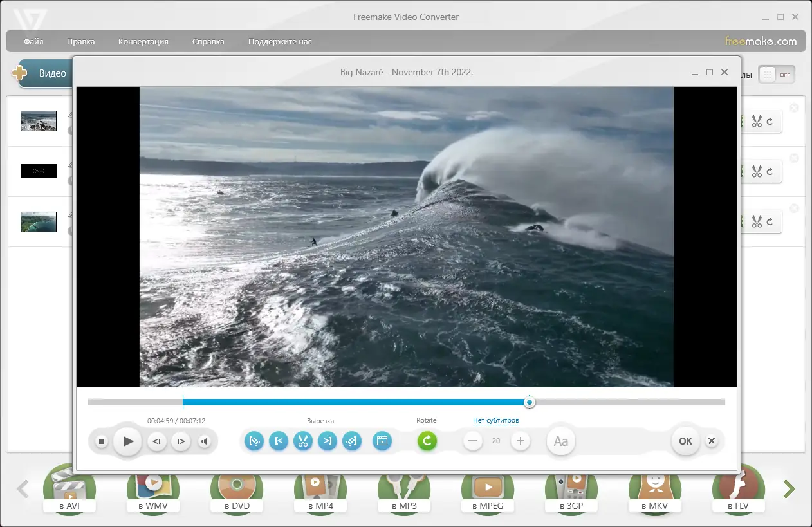Image resolution: width=812 pixels, height=527 pixels.
Task: Mute the audio with speaker icon
Action: 204,441
